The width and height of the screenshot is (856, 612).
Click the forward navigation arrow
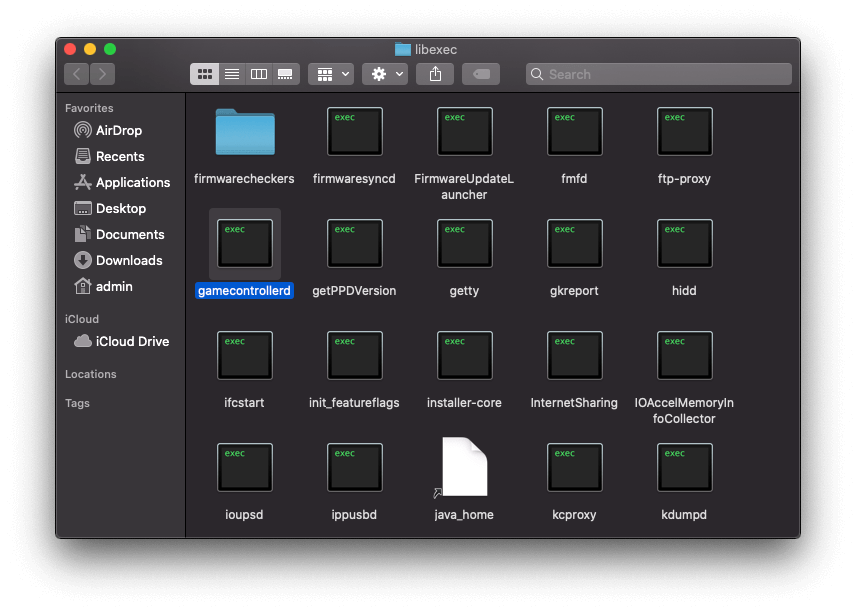pos(103,73)
